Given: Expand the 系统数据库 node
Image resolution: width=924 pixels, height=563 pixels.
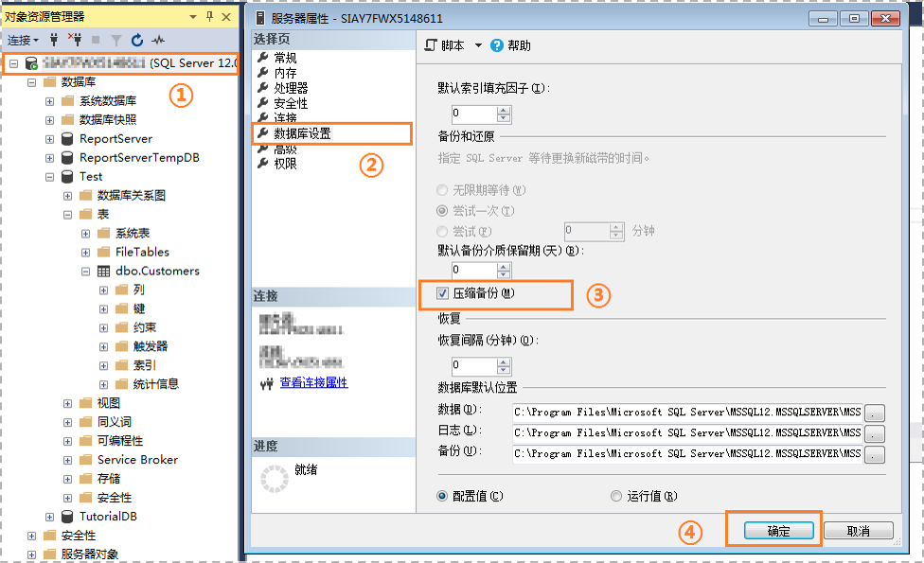Looking at the screenshot, I should click(49, 101).
